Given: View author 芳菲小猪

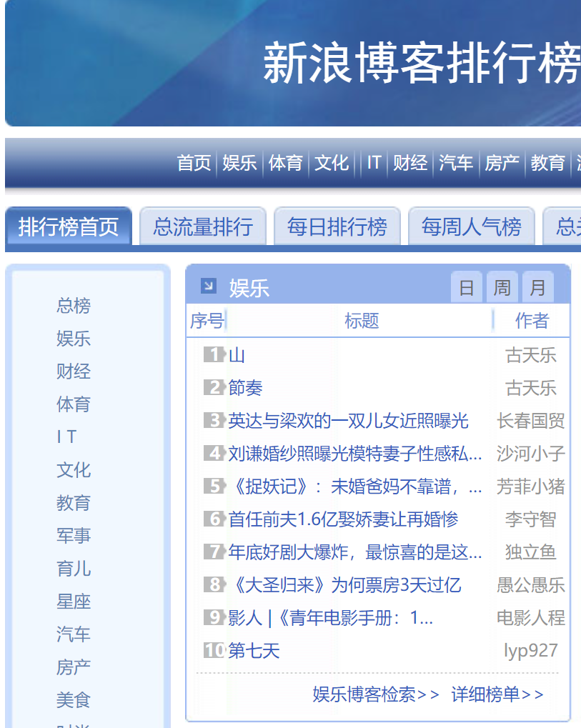Looking at the screenshot, I should [x=531, y=487].
